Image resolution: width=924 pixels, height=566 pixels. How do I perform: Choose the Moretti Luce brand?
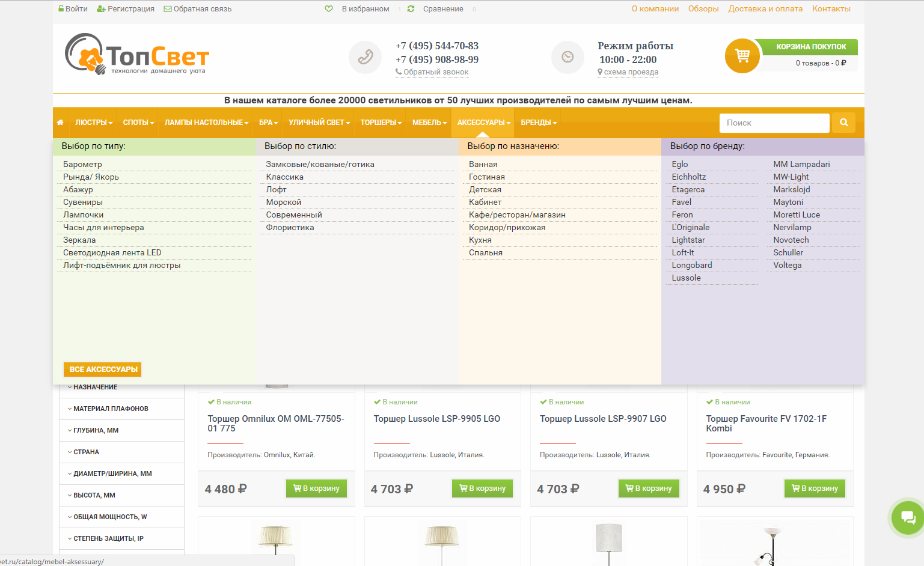[797, 215]
